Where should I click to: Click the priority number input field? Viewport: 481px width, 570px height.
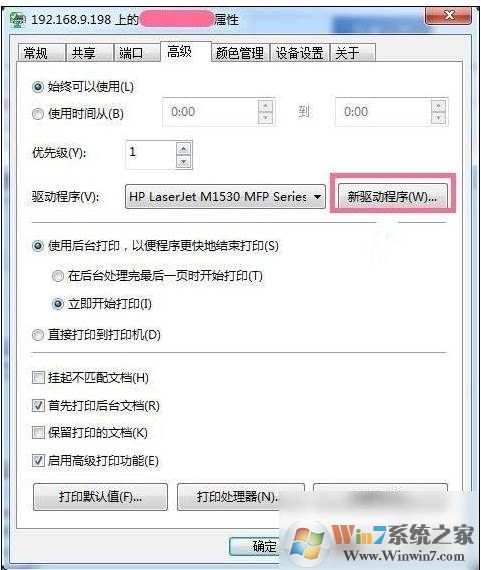pos(151,155)
